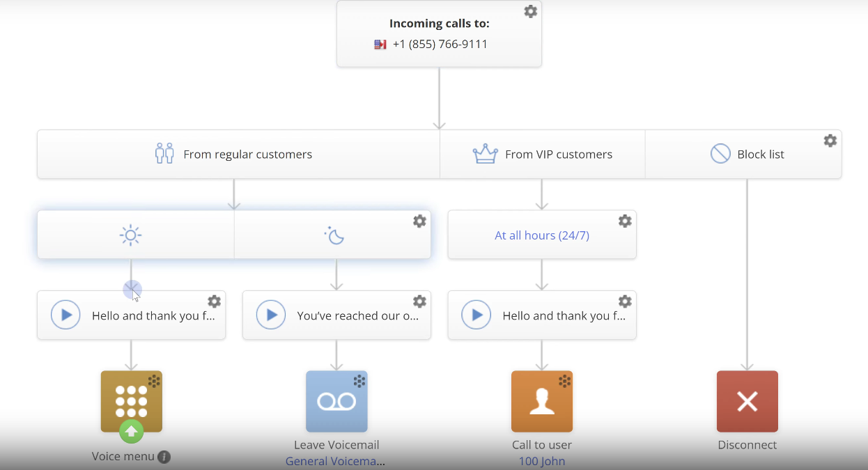Select the regular customers people icon
This screenshot has height=470, width=868.
pos(164,154)
